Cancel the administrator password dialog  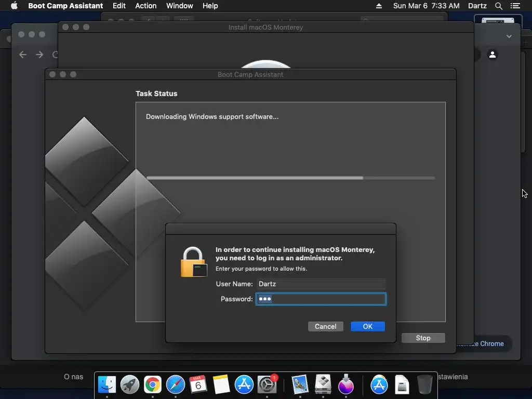[x=325, y=326]
